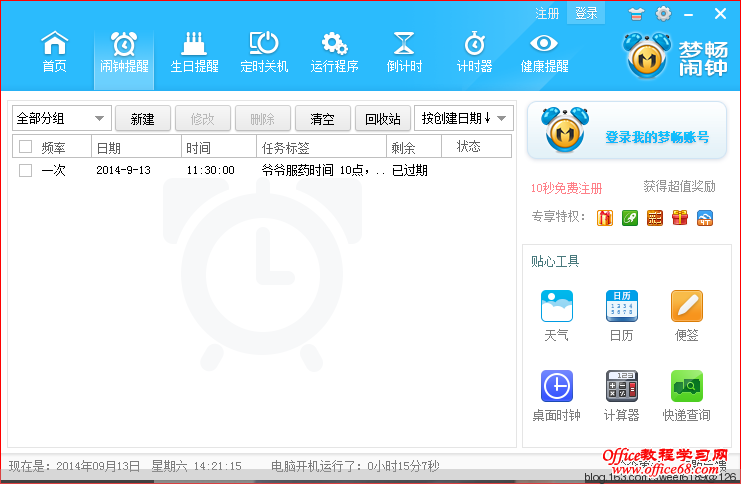Open the 桌面时钟 desktop clock tool
741x484 pixels.
[557, 396]
